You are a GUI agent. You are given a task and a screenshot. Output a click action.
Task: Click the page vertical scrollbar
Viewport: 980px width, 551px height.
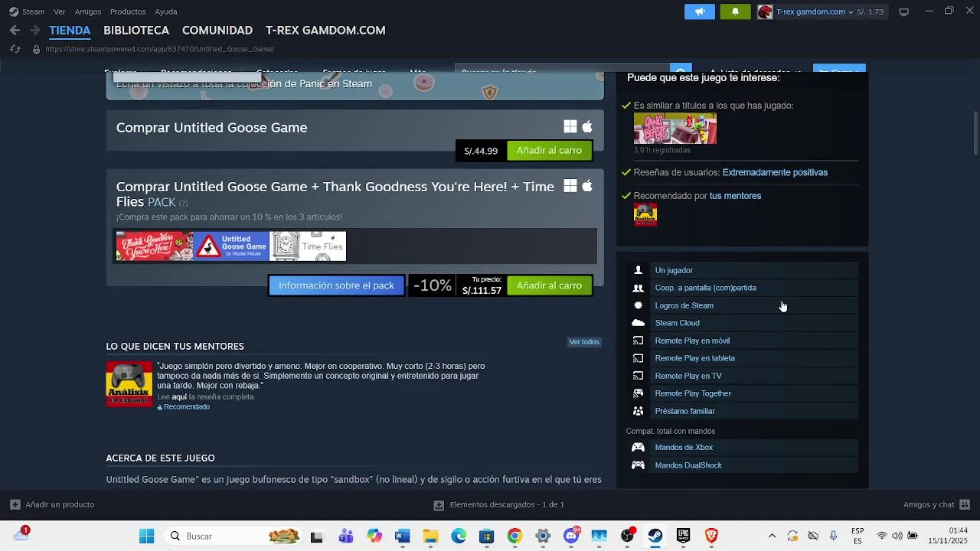pyautogui.click(x=975, y=134)
